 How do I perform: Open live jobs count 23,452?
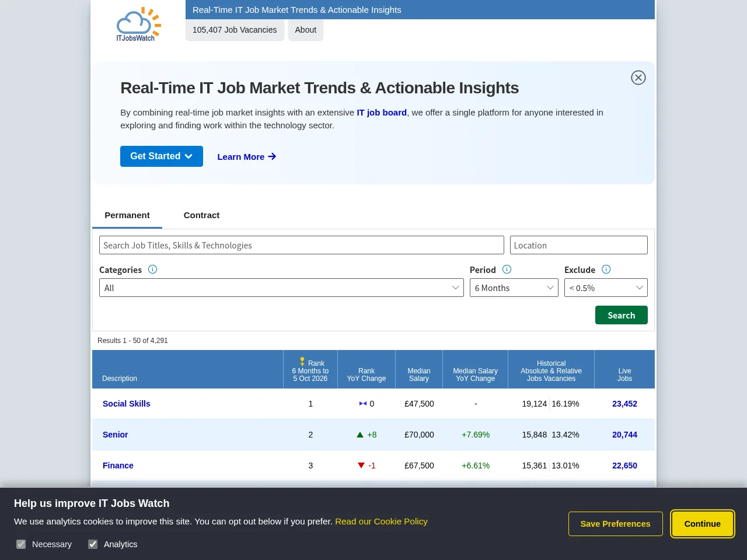[x=624, y=404]
